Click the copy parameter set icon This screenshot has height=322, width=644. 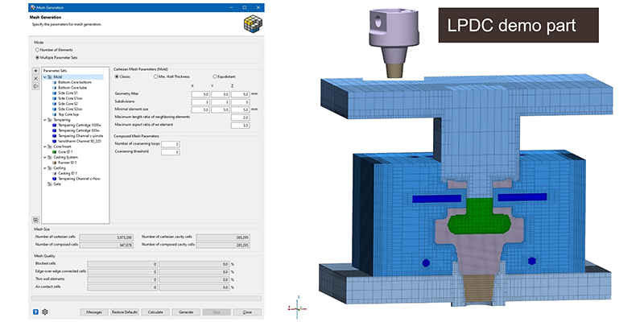pyautogui.click(x=36, y=86)
